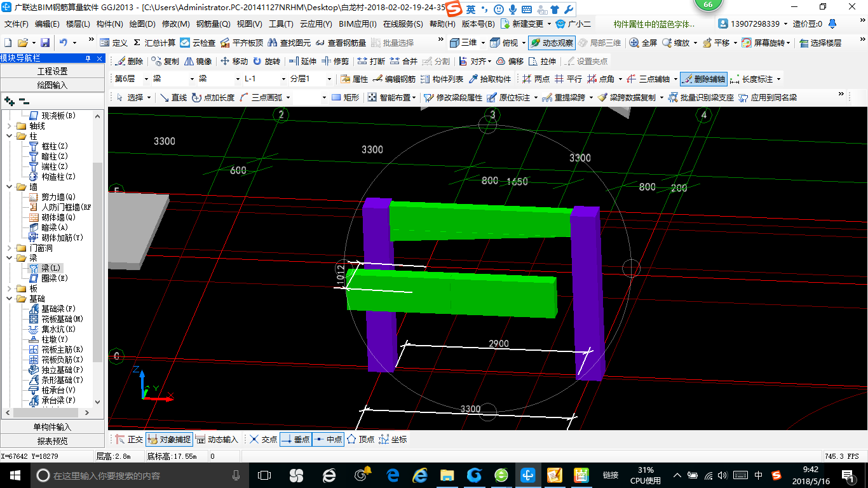Image resolution: width=868 pixels, height=488 pixels.
Task: Click the Open folder icon
Action: pos(22,43)
